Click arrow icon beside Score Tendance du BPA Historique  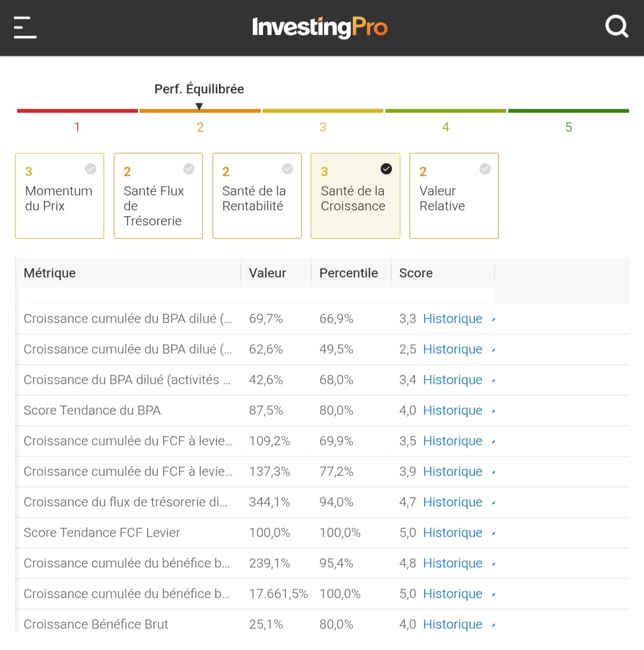pos(493,411)
